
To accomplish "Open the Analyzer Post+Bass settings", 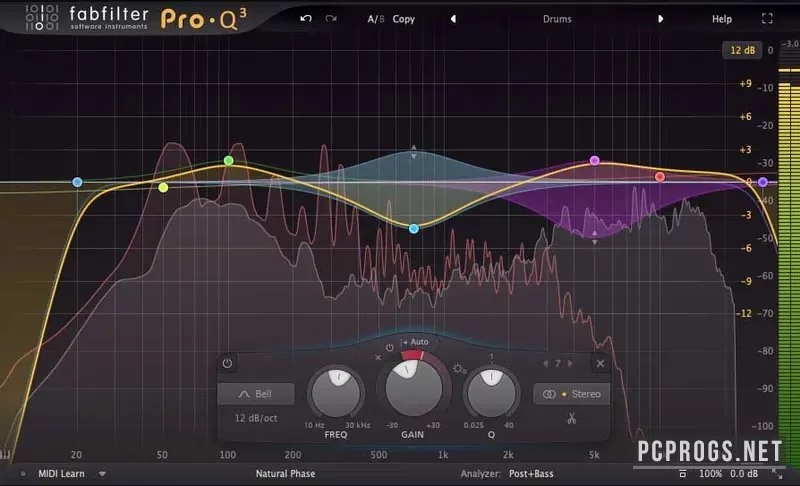I will (x=531, y=474).
